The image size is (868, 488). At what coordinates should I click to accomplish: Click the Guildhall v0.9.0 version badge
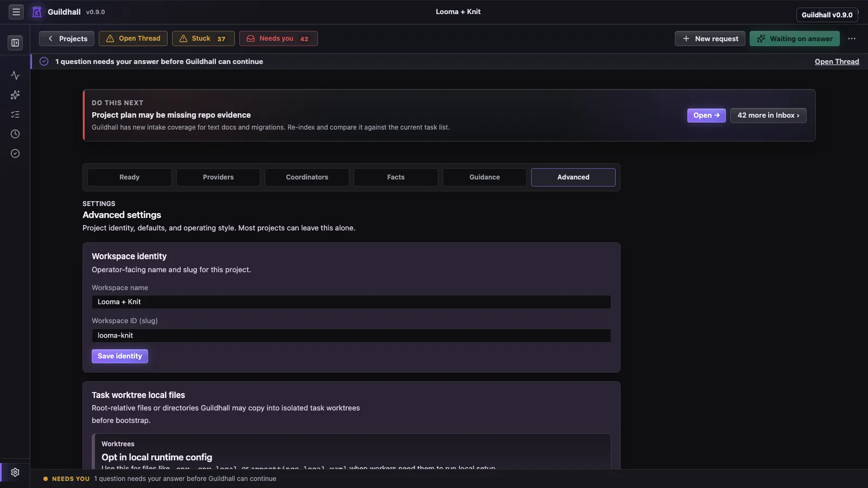pos(827,15)
